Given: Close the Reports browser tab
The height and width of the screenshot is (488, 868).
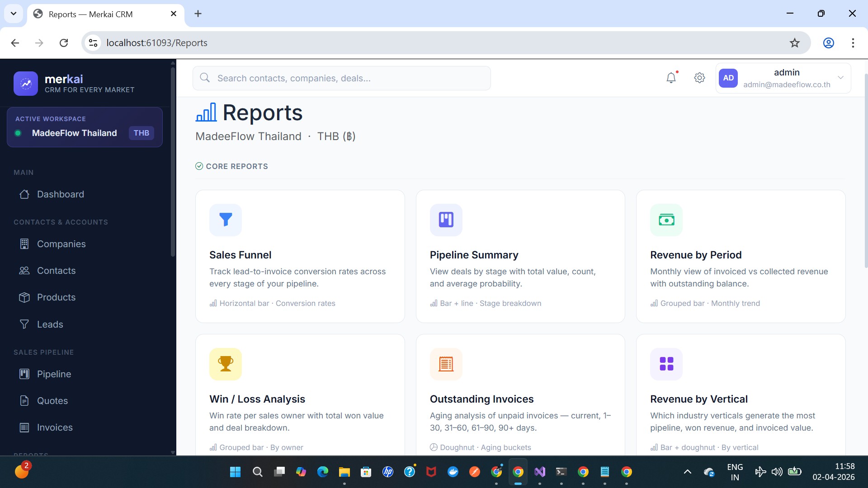Looking at the screenshot, I should coord(174,14).
